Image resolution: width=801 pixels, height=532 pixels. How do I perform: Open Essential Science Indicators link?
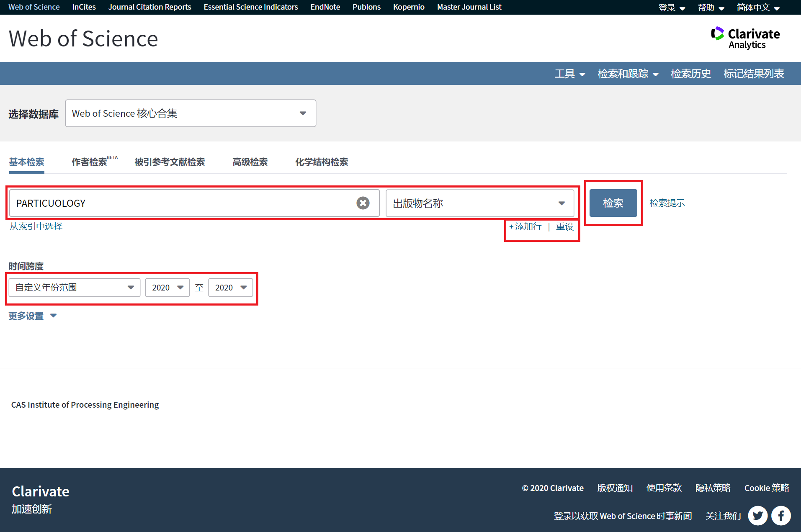251,7
